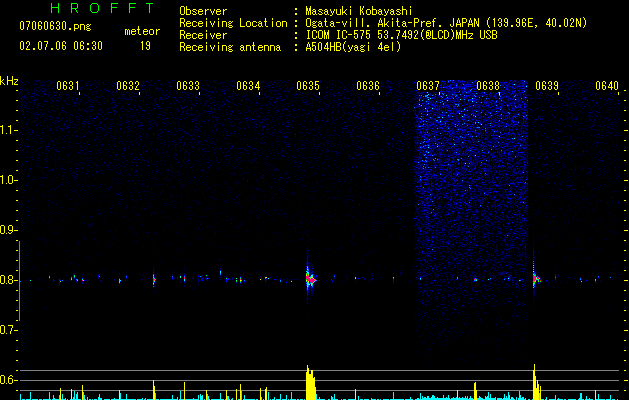Viewport: 629px width, 400px height.
Task: Click the Ogata-vill. Akita-Pref. JAPAN location text
Action: pyautogui.click(x=446, y=23)
